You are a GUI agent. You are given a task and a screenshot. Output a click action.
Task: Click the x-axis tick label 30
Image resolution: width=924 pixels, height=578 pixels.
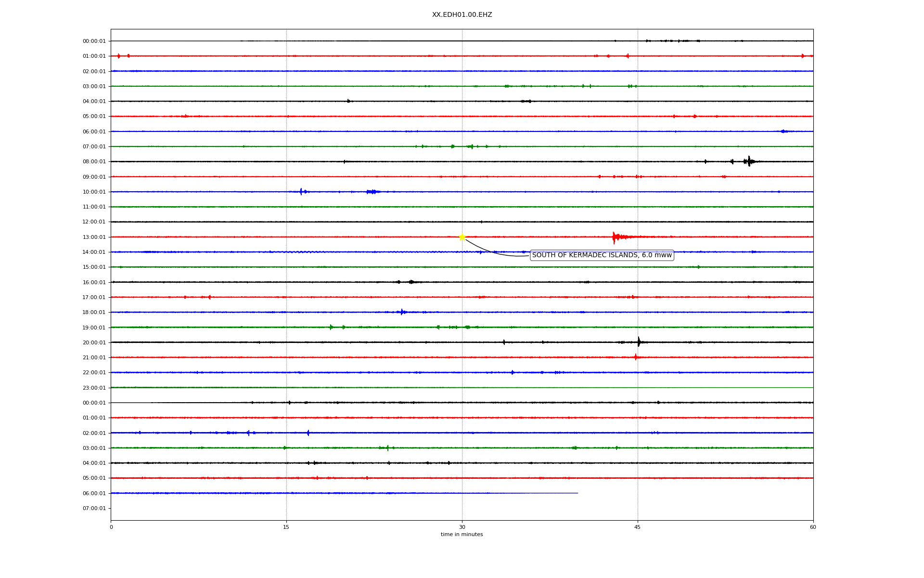462,527
